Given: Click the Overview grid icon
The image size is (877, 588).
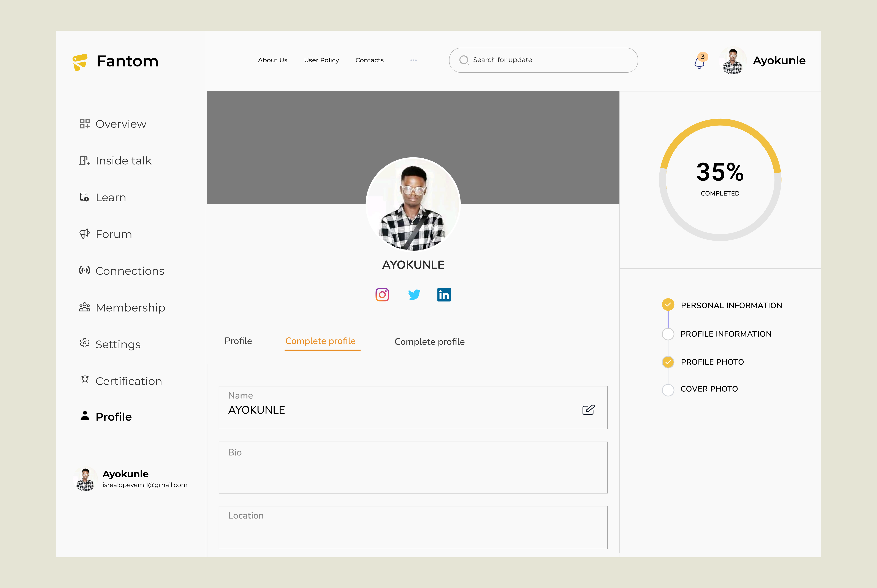Looking at the screenshot, I should (x=85, y=124).
